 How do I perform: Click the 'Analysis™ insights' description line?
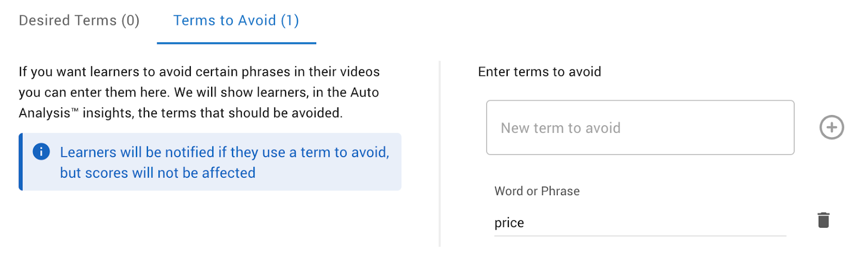pos(180,113)
